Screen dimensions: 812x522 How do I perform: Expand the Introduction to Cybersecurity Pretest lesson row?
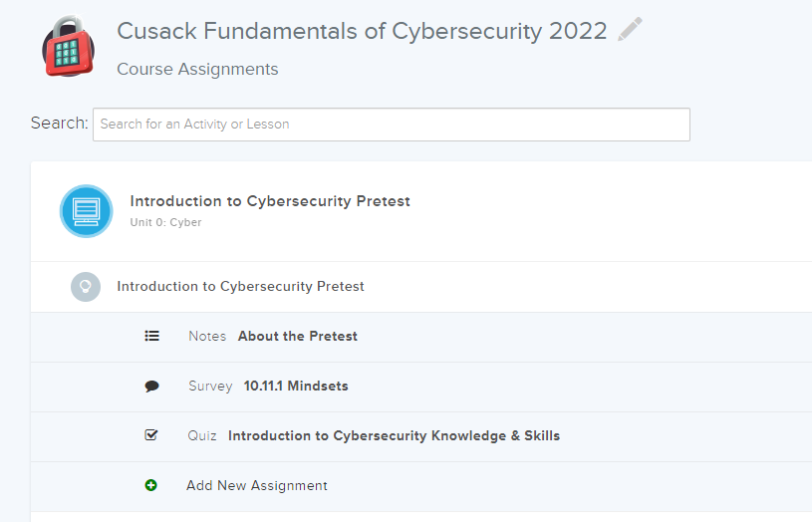tap(240, 287)
